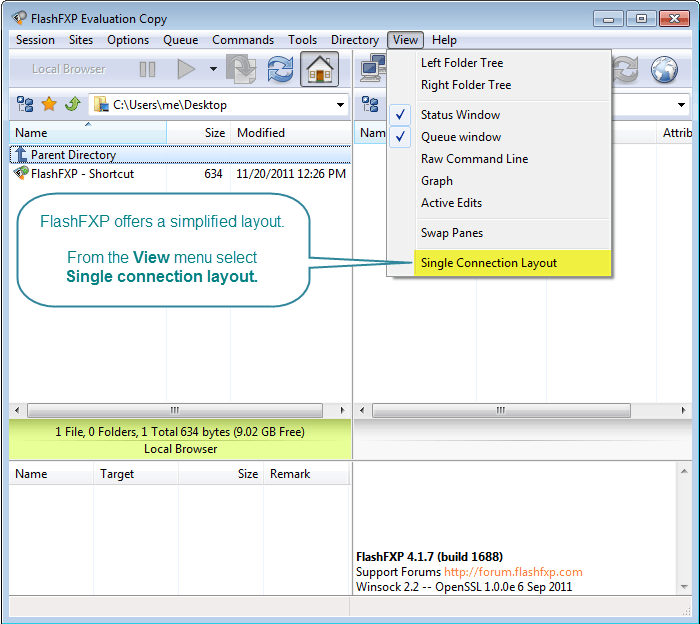Click the right pane folder tree icon
Screen dimensions: 700x624
tap(370, 104)
